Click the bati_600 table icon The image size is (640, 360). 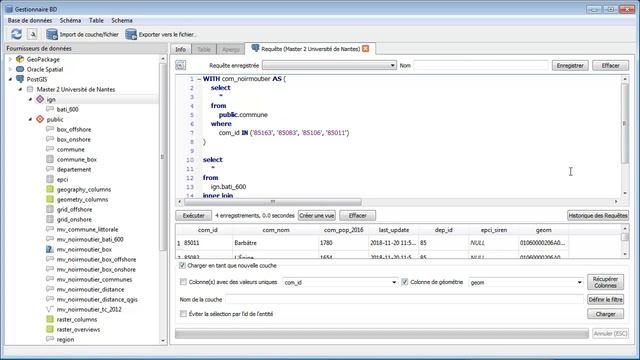[50, 109]
